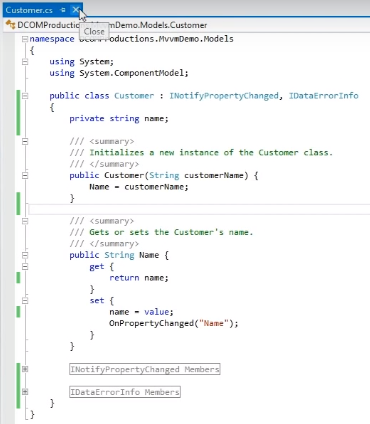Select the Customer.cs document tab
The height and width of the screenshot is (424, 370).
29,10
